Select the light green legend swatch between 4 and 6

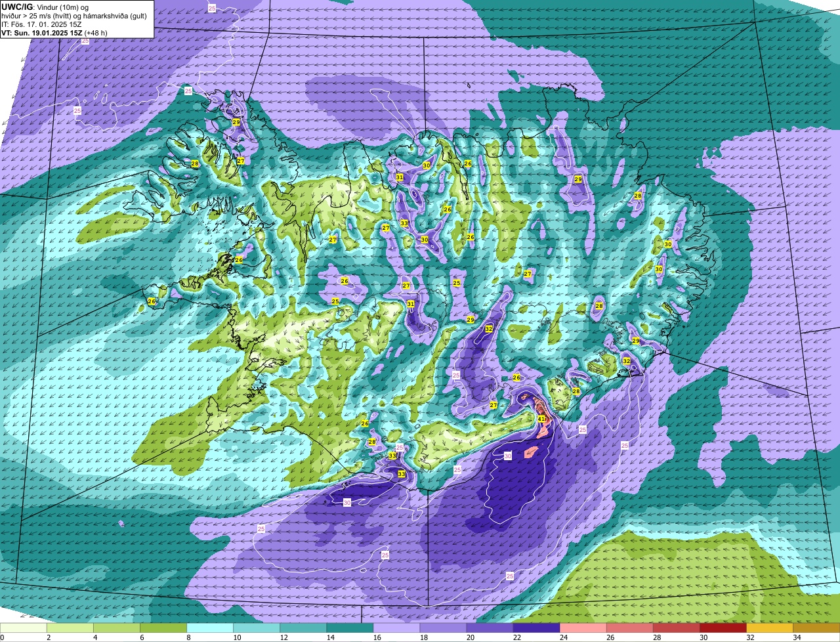(117, 628)
